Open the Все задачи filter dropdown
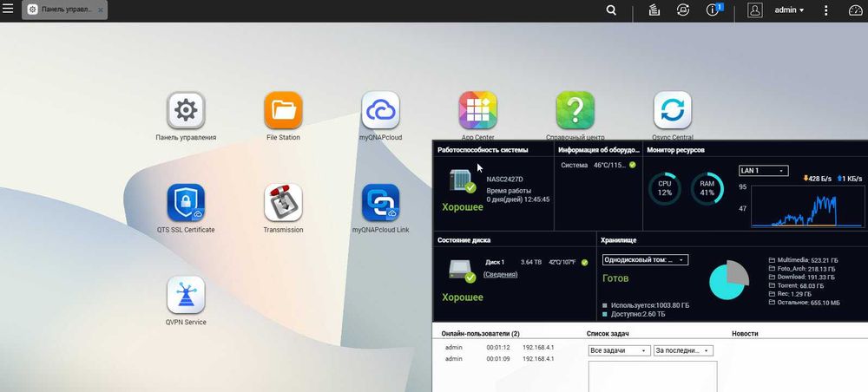Image resolution: width=868 pixels, height=392 pixels. (619, 350)
